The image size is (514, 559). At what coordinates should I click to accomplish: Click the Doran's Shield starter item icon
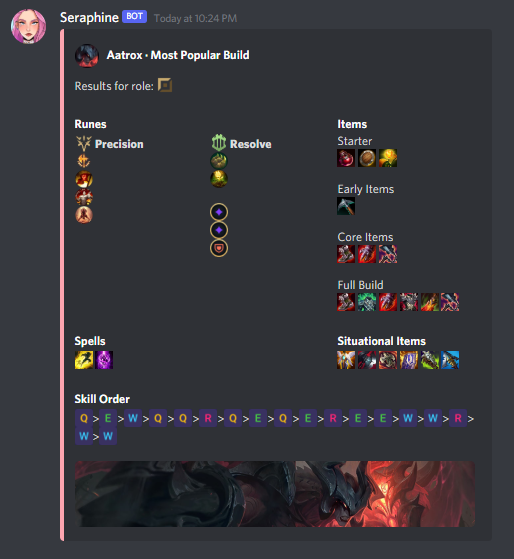(367, 158)
